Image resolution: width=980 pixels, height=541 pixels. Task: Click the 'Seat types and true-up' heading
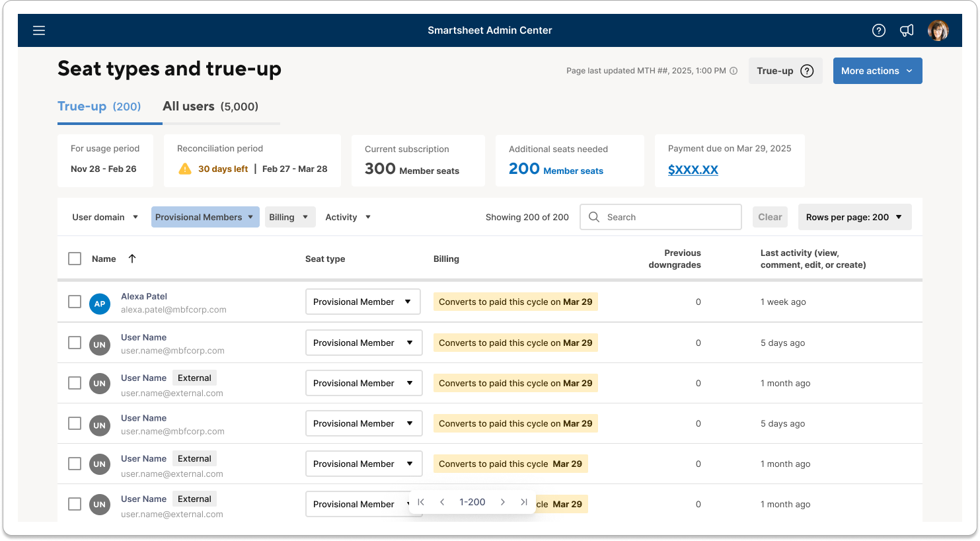coord(169,69)
